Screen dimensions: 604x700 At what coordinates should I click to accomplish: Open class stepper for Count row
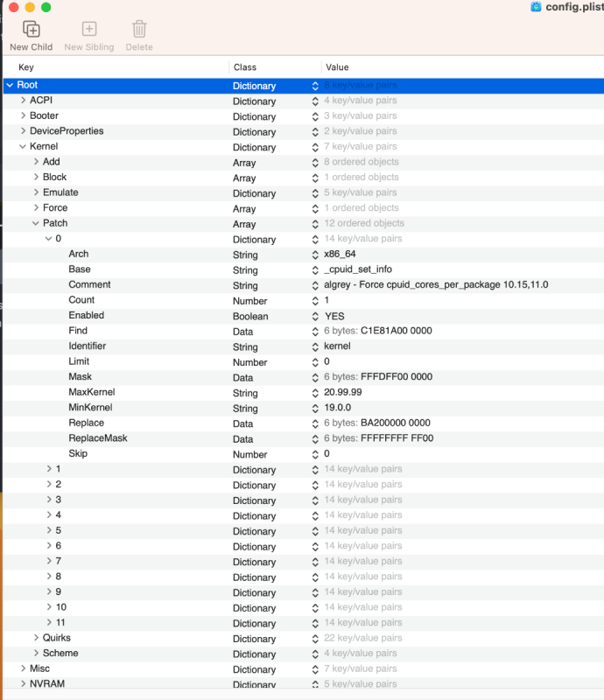[315, 301]
